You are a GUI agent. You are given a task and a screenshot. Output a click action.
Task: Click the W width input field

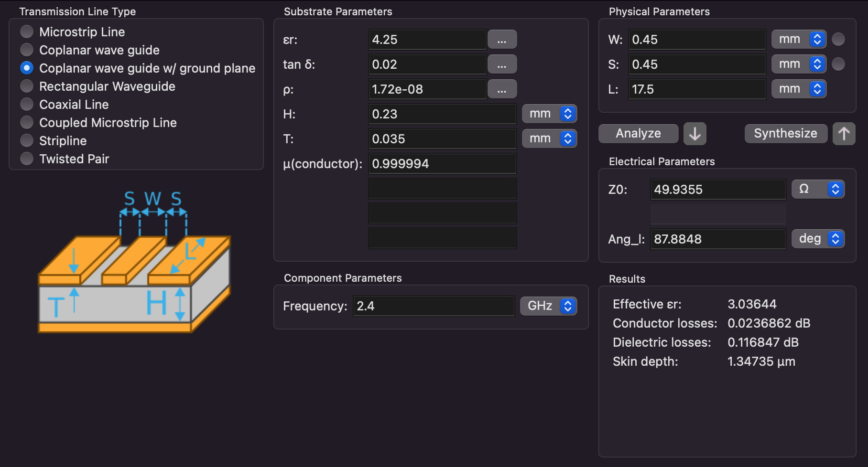pyautogui.click(x=697, y=40)
